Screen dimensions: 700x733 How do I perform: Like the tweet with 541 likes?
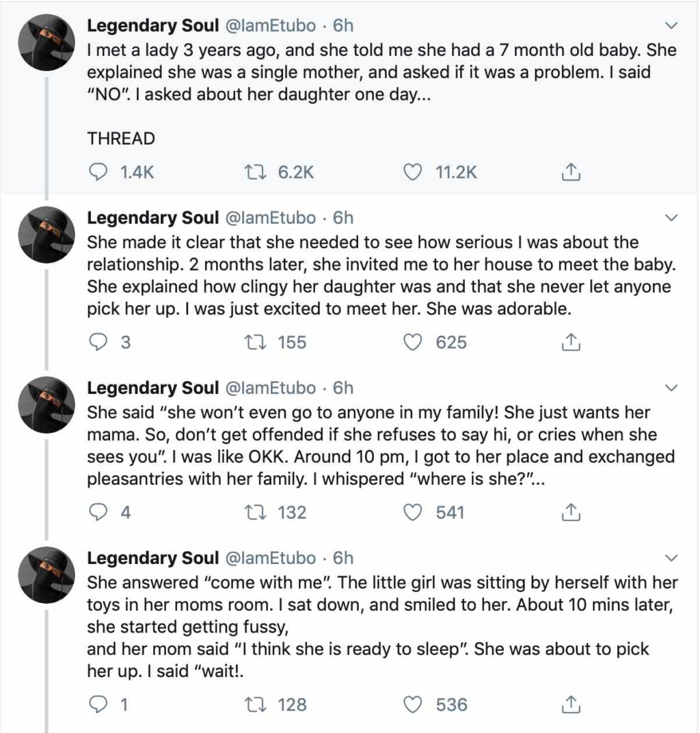(412, 511)
